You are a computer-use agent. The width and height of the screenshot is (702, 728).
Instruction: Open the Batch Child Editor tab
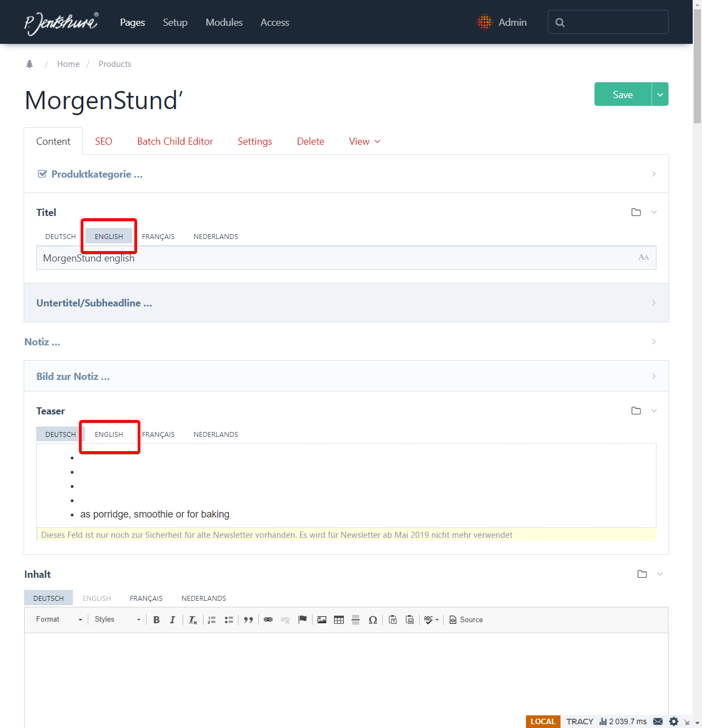[x=175, y=141]
